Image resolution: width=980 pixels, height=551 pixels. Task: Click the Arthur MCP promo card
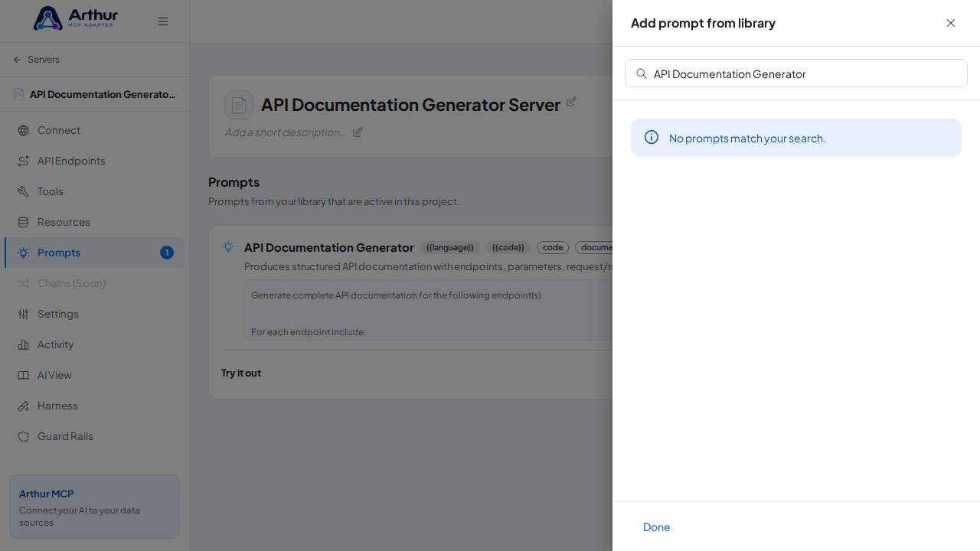pyautogui.click(x=94, y=507)
